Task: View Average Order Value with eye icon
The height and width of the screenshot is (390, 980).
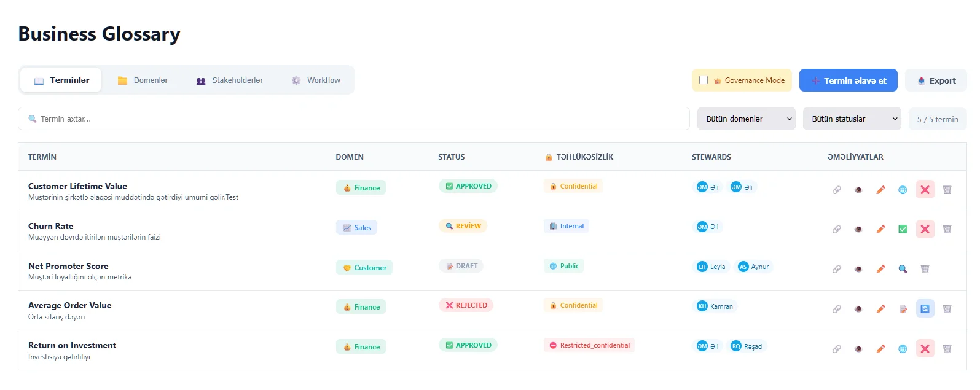Action: 858,309
